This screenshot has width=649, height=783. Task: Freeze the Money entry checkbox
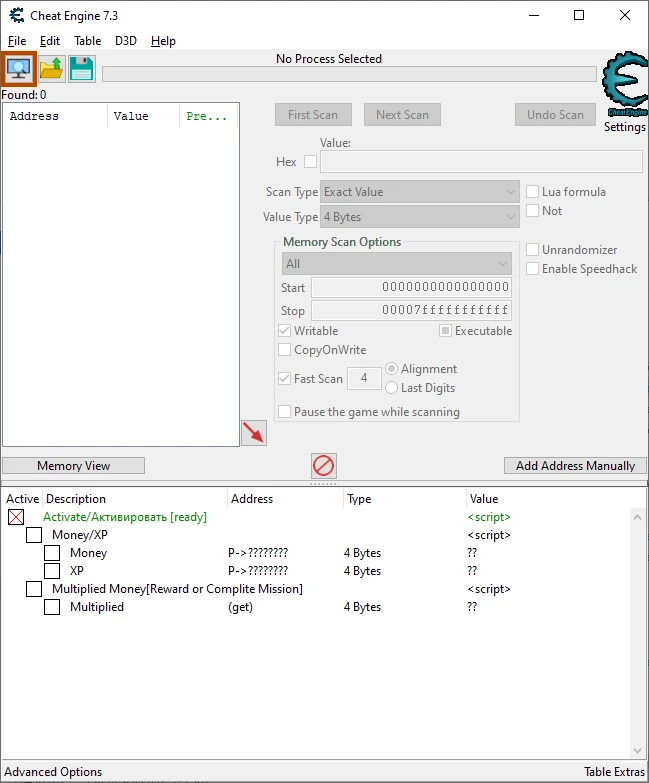pyautogui.click(x=52, y=553)
